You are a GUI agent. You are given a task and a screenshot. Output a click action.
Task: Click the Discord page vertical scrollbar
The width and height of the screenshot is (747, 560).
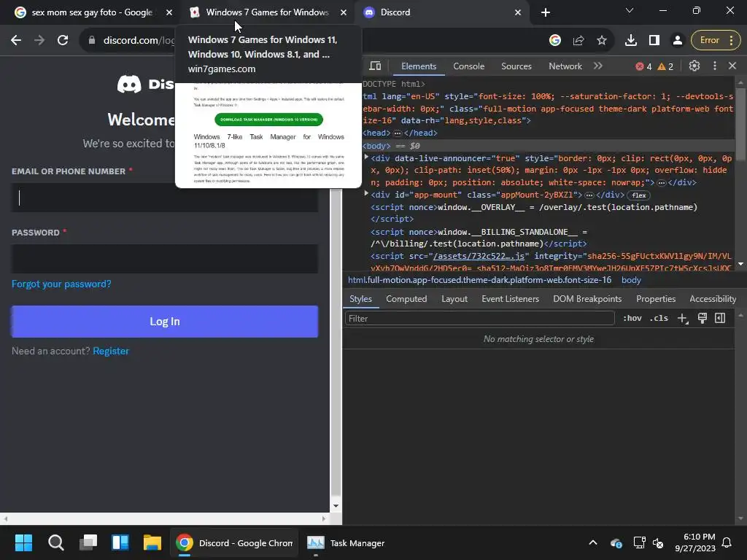336,343
